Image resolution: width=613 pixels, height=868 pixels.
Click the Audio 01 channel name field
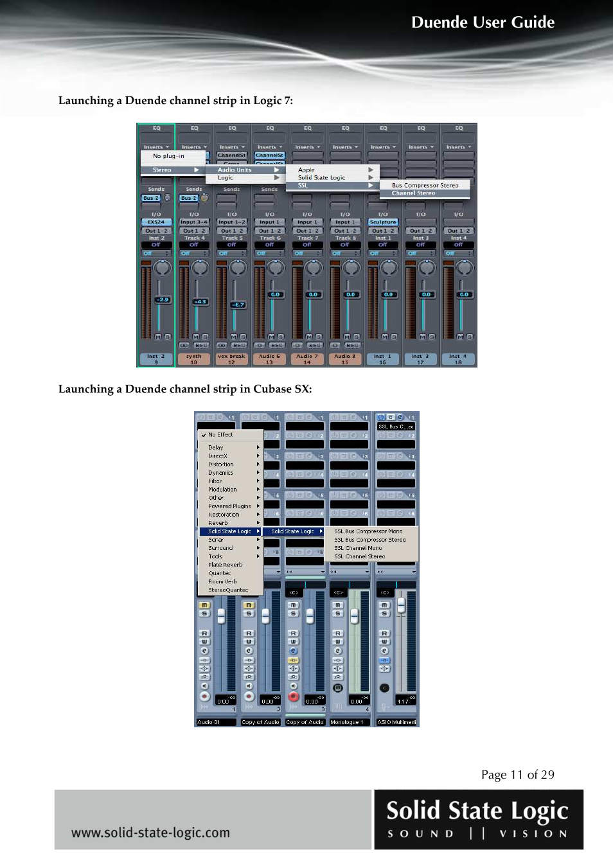[x=216, y=722]
